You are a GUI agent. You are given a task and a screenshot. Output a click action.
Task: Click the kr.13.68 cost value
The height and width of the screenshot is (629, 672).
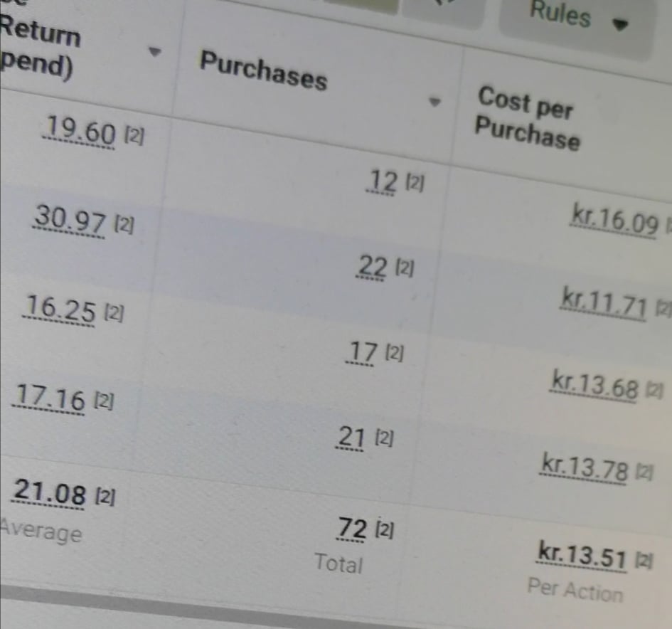click(x=594, y=386)
